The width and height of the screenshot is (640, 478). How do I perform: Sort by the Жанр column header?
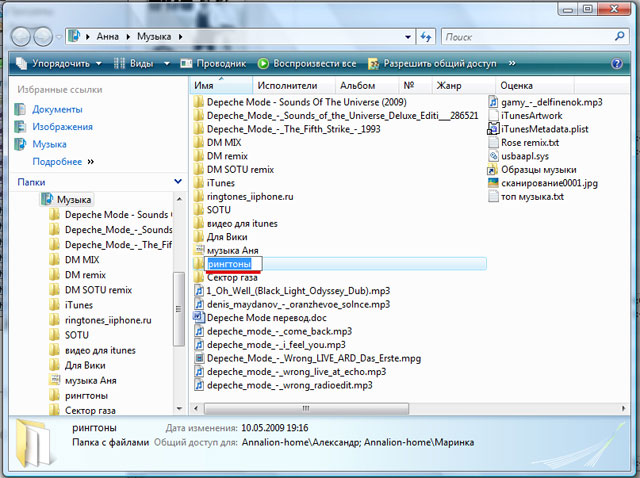[x=463, y=85]
